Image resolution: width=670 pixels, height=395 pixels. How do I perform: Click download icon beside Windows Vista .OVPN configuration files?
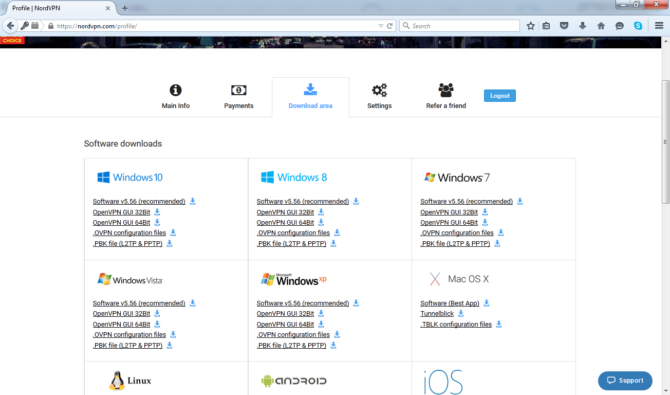point(173,334)
